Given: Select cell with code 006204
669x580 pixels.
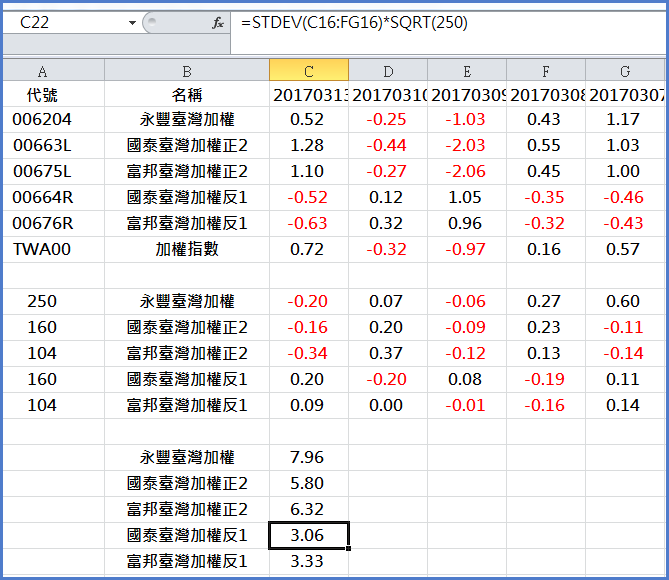Looking at the screenshot, I should pyautogui.click(x=53, y=119).
